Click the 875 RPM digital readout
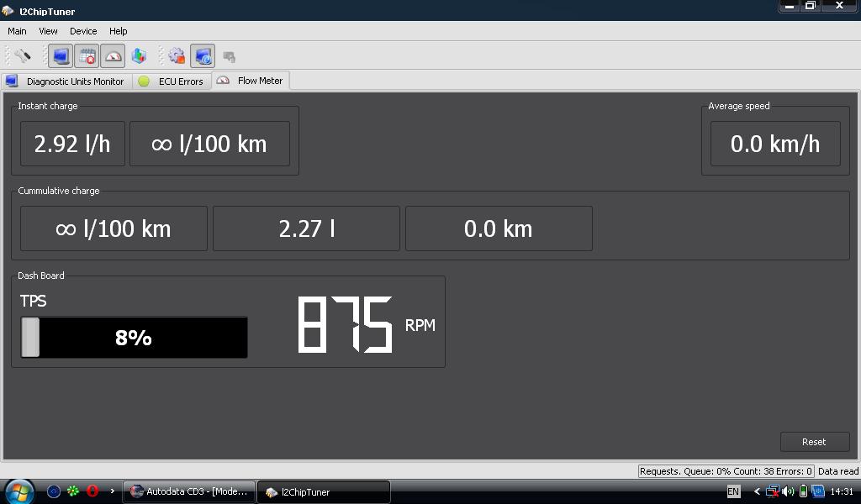861x504 pixels. click(345, 325)
